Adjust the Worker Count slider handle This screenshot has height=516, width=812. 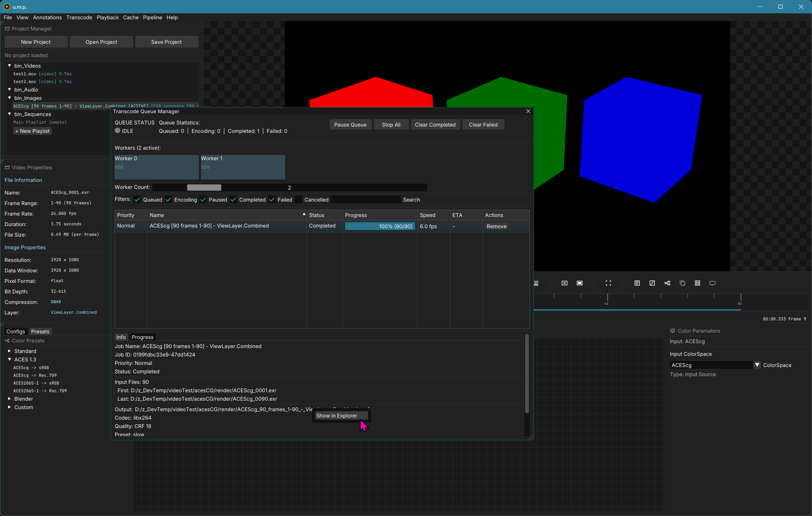pos(204,188)
